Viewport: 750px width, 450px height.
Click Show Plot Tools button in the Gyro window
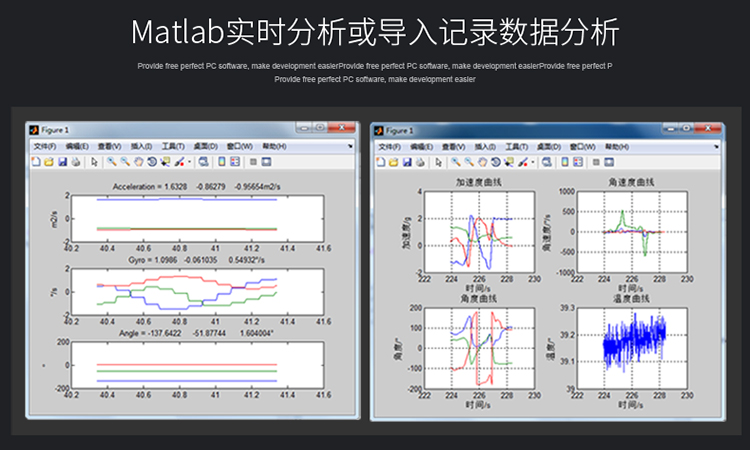tap(267, 160)
